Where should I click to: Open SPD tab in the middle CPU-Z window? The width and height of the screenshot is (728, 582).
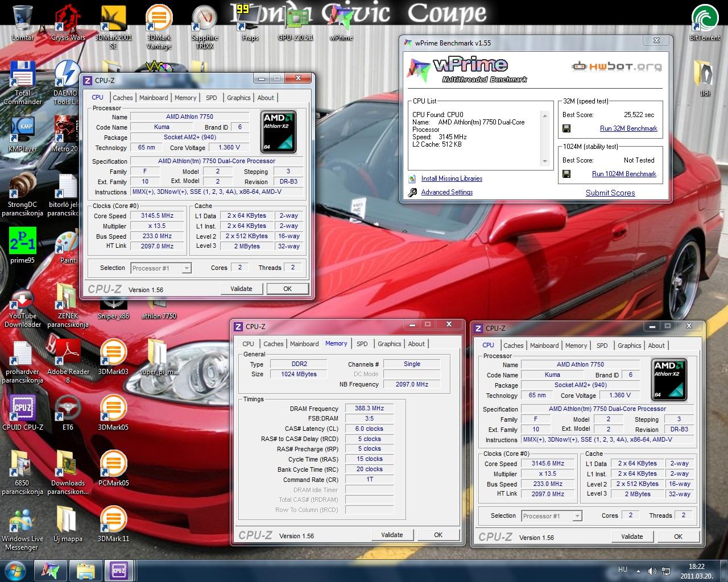(x=362, y=344)
